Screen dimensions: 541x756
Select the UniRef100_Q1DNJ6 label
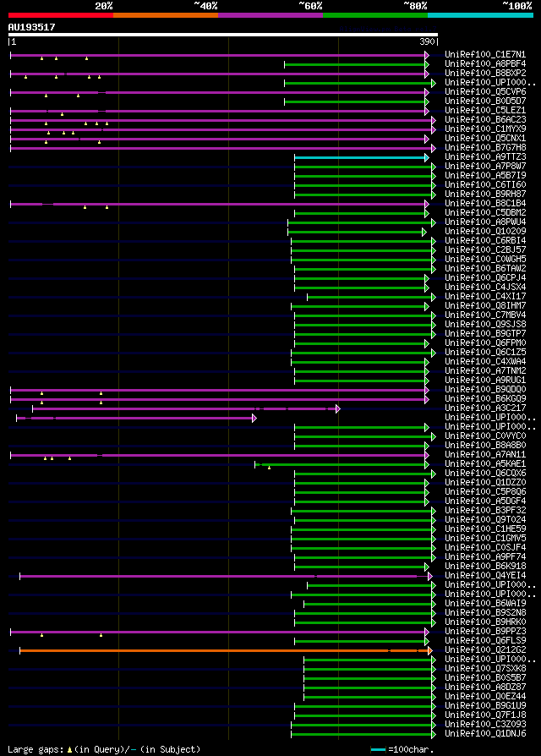(485, 733)
